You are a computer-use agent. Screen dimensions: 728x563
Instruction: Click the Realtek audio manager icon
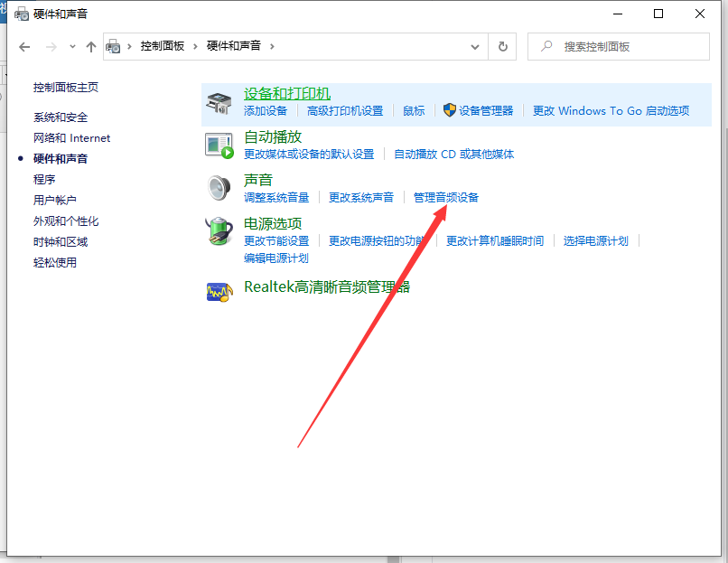click(x=219, y=292)
